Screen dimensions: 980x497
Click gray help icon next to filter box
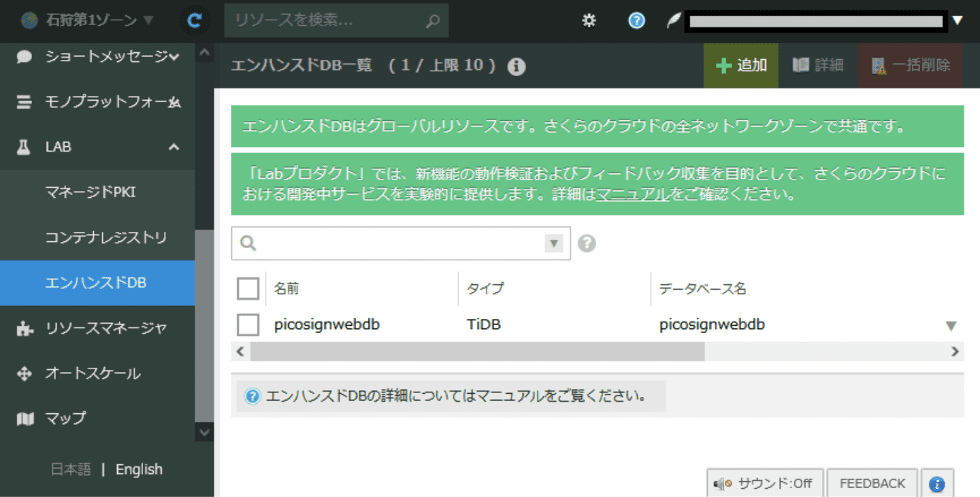[587, 243]
